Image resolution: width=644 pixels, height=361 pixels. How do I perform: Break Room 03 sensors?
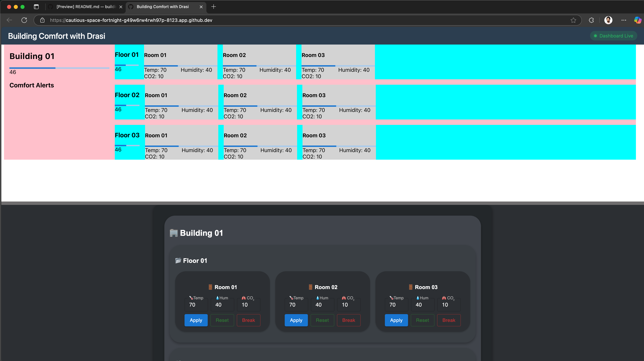point(449,320)
